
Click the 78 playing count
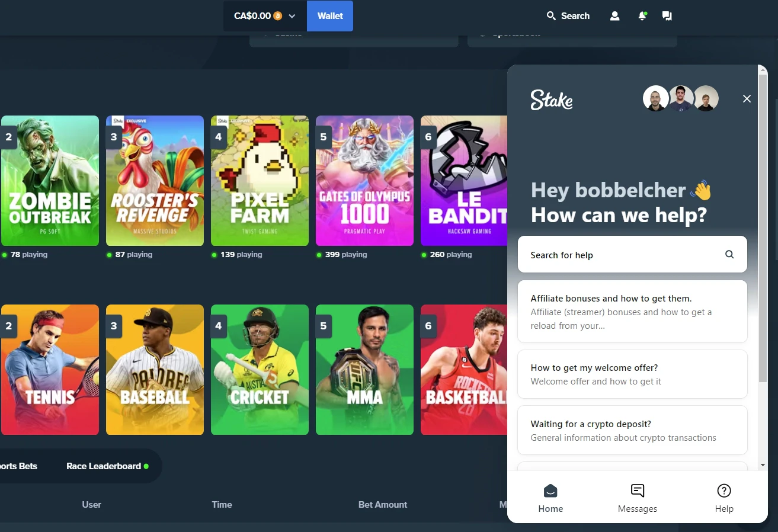coord(28,255)
